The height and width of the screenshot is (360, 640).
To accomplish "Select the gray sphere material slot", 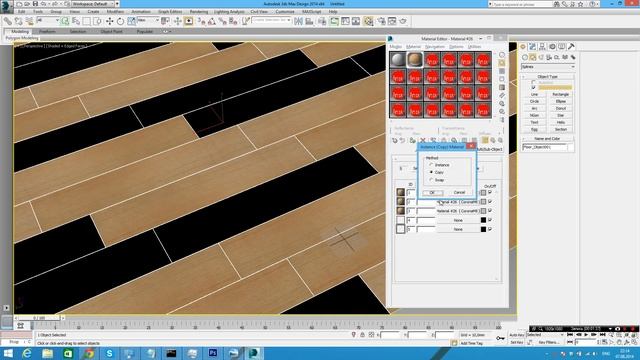I will tap(398, 60).
